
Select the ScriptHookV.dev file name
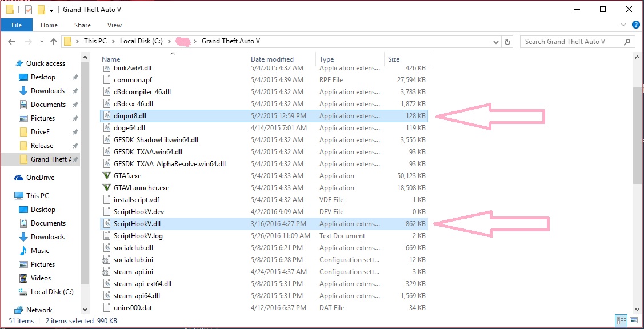139,212
